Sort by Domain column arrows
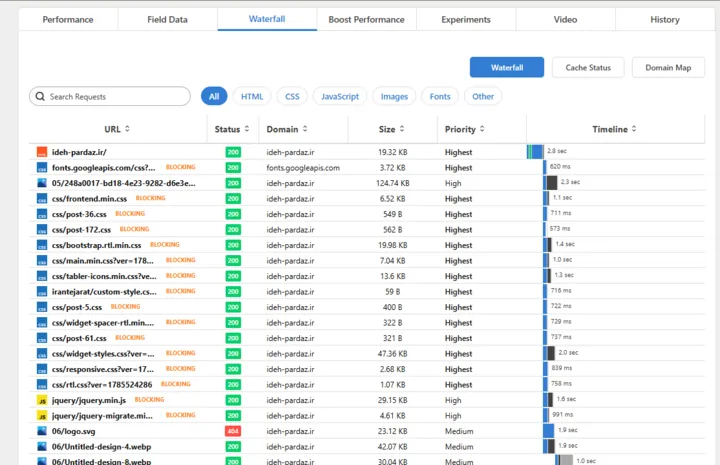Viewport: 720px width, 465px height. coord(305,129)
